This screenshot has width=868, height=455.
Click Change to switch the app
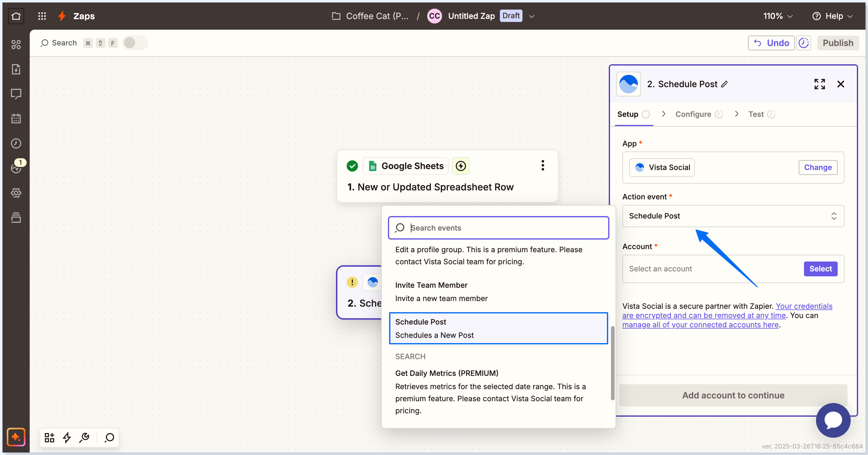818,168
